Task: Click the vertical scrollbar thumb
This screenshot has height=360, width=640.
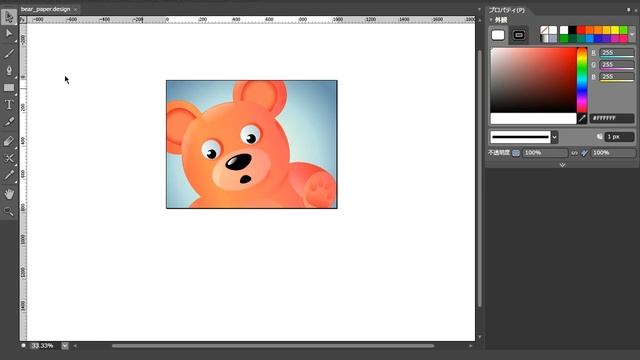Action: 480,178
